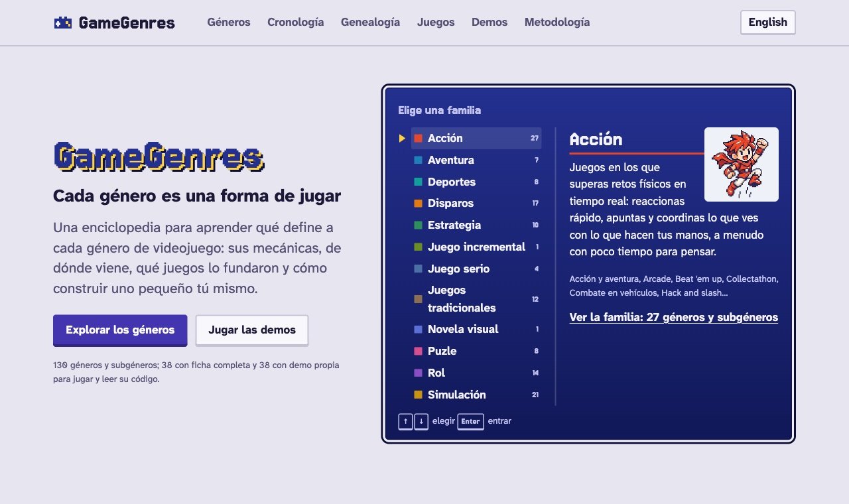Click the count 17 next to Disparos
The height and width of the screenshot is (504, 849).
click(x=535, y=204)
